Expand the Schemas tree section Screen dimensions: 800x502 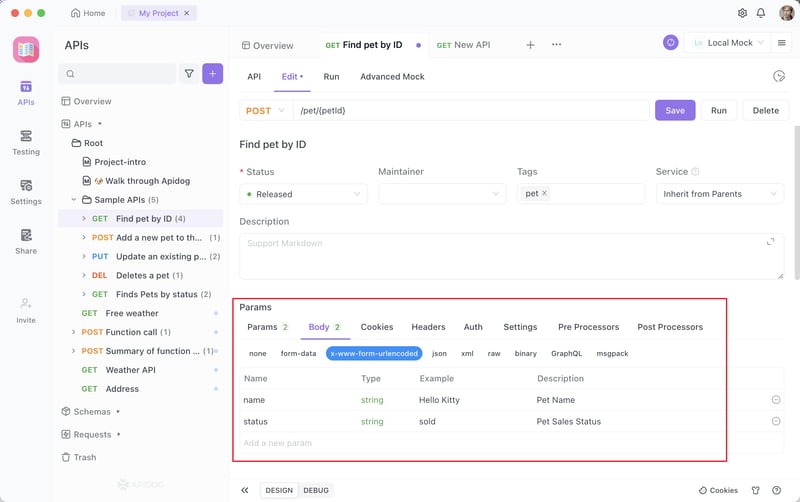coord(91,411)
